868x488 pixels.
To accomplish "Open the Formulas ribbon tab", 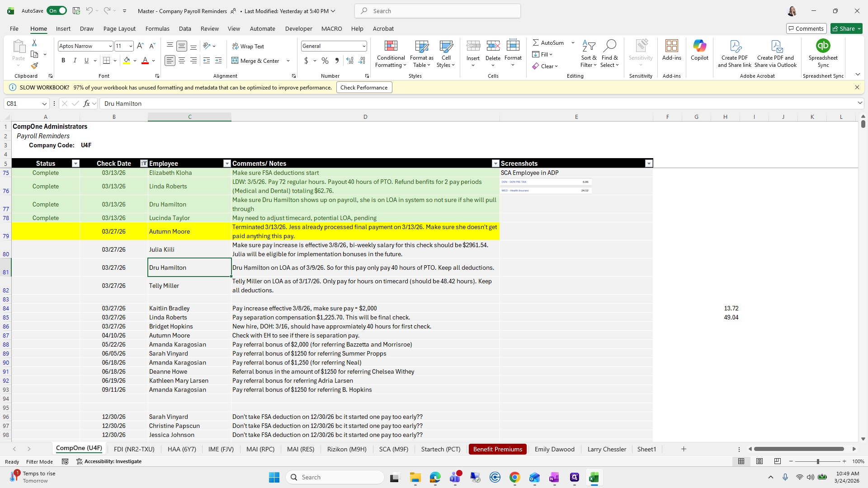I will point(157,28).
